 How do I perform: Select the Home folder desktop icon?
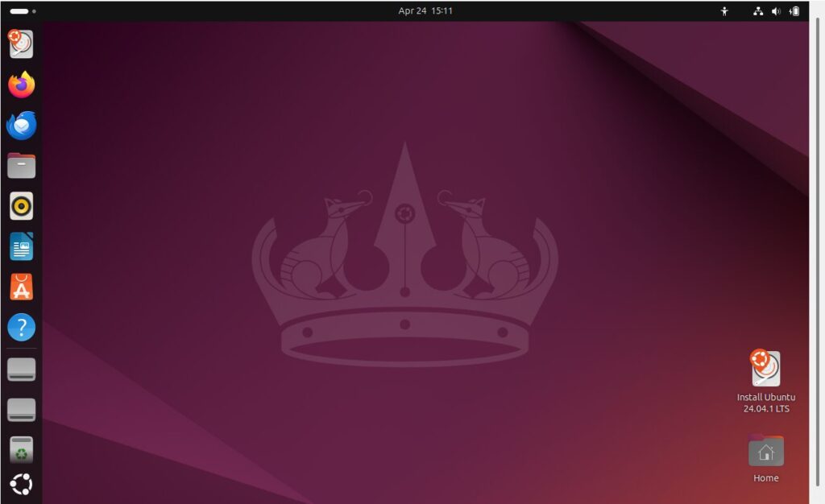tap(766, 460)
